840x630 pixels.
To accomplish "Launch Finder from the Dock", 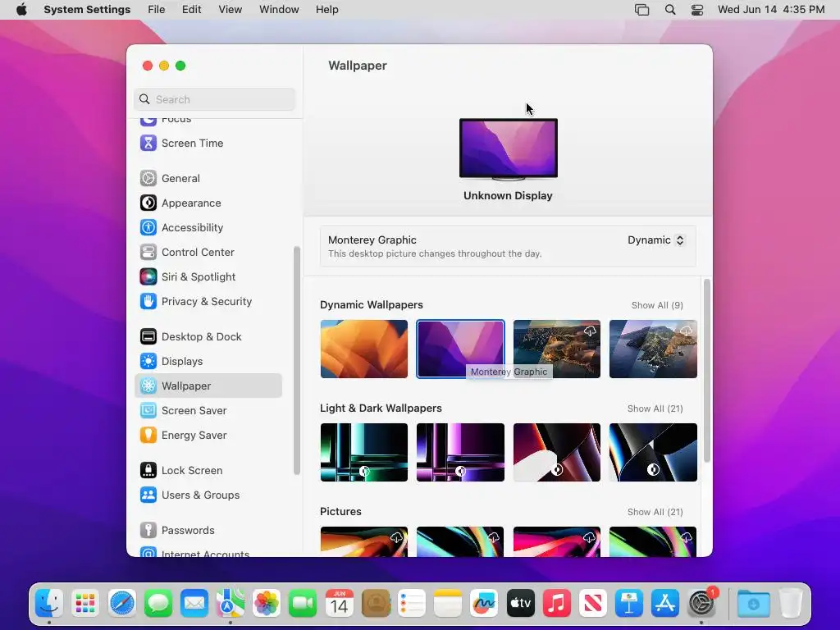I will tap(49, 603).
